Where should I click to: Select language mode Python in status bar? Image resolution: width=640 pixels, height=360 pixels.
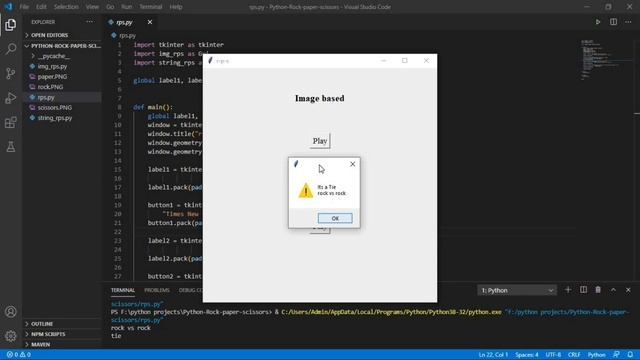click(596, 355)
